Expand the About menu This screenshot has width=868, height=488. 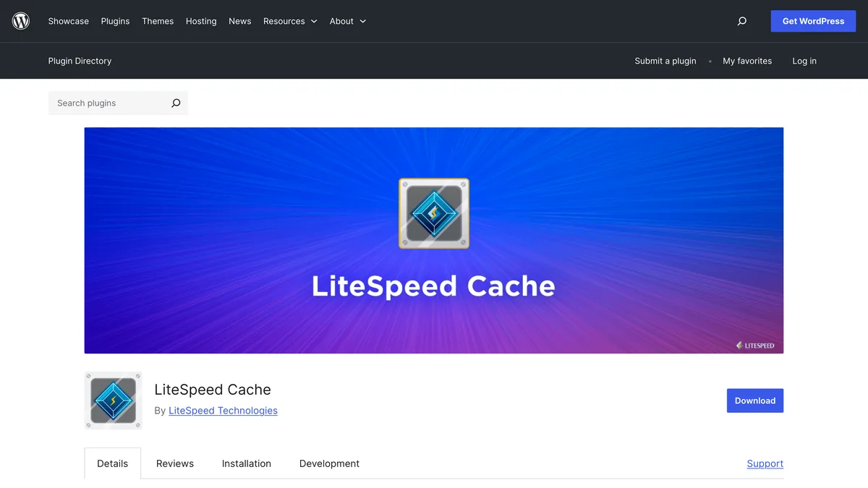pyautogui.click(x=348, y=21)
